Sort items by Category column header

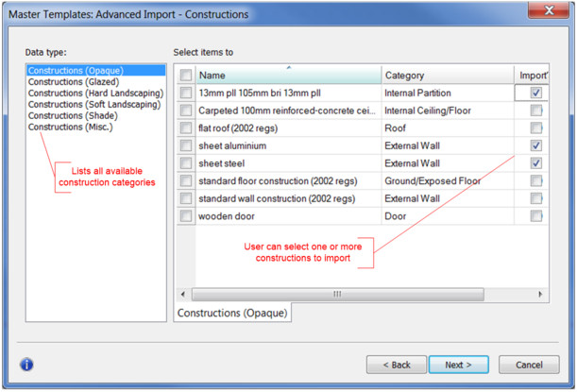(x=447, y=76)
